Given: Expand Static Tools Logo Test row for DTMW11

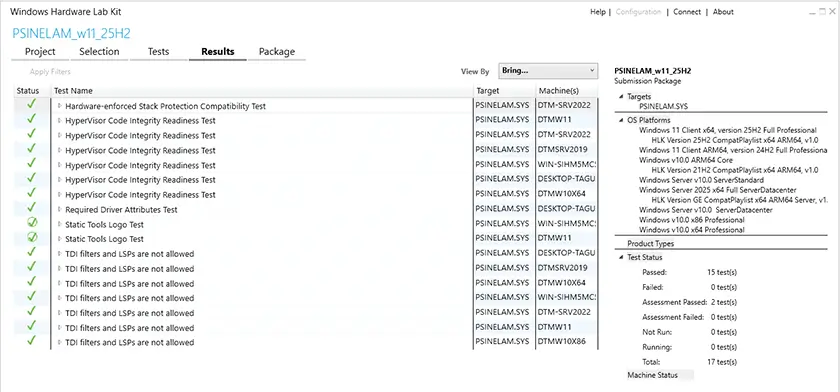Looking at the screenshot, I should pos(59,239).
